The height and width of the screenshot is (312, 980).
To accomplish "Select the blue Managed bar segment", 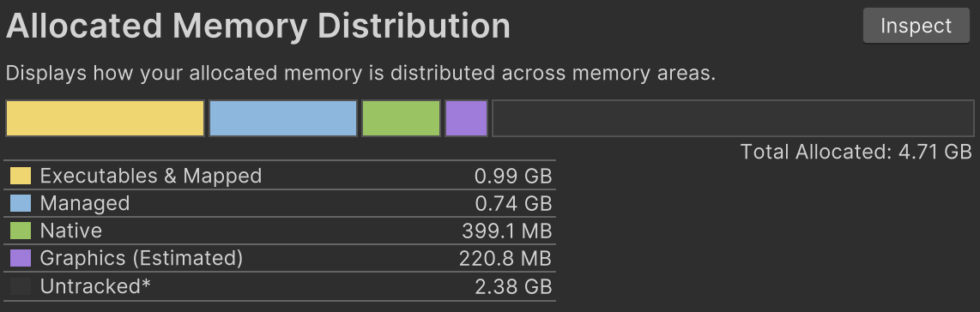I will (282, 118).
